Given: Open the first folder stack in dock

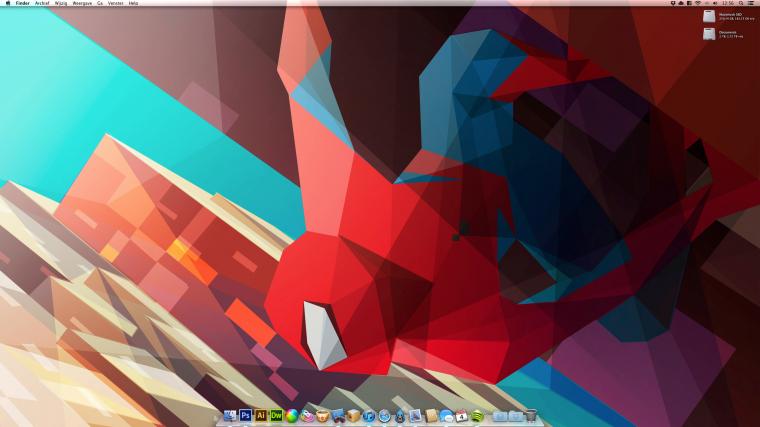Looking at the screenshot, I should [500, 416].
